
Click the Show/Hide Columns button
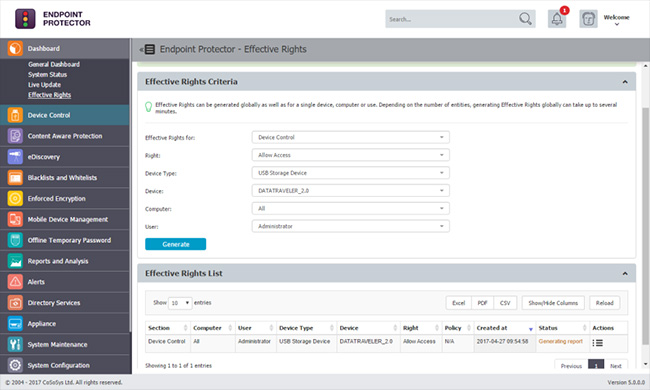[553, 303]
